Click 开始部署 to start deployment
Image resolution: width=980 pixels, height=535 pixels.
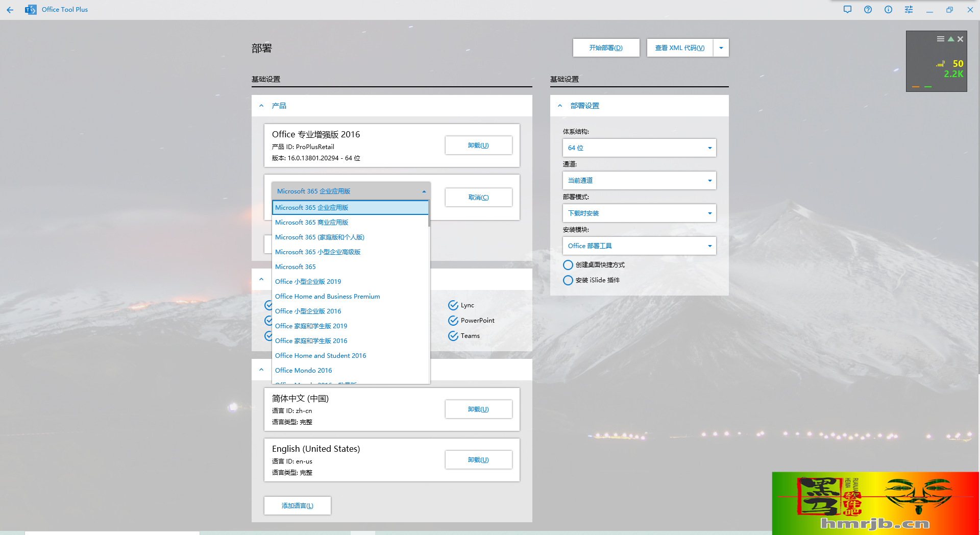tap(606, 48)
